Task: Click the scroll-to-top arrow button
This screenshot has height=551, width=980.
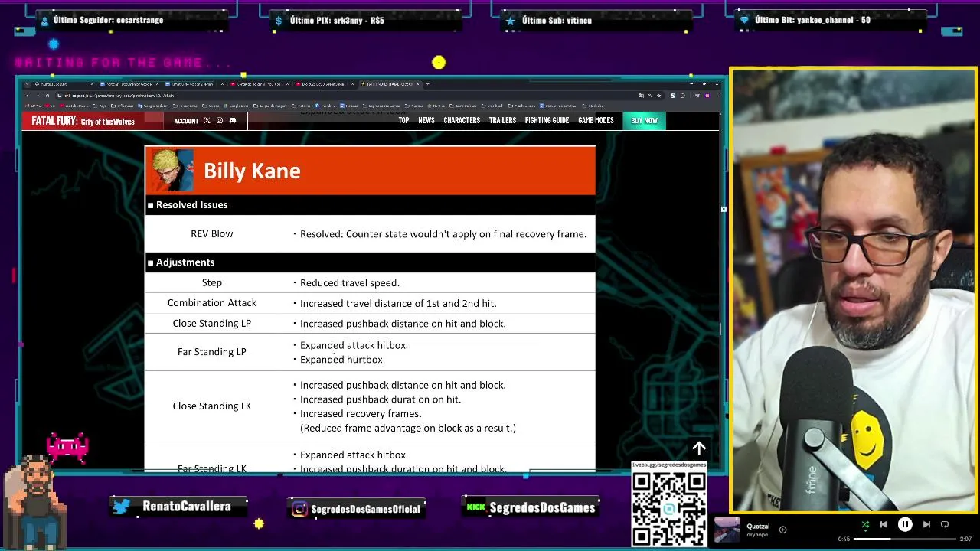Action: click(699, 448)
